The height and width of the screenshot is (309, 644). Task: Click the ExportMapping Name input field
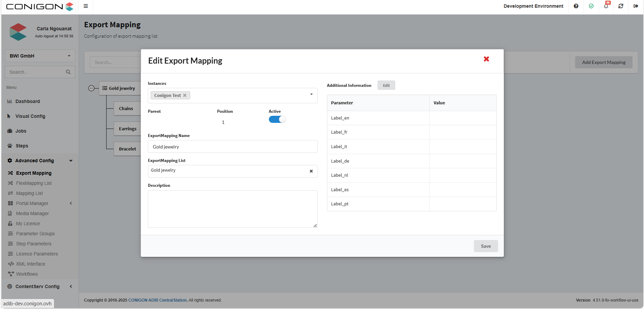point(233,147)
